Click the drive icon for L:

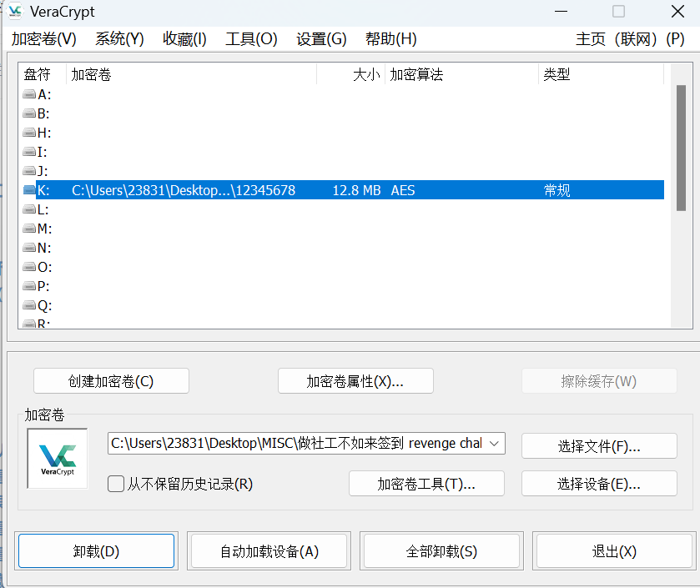29,209
